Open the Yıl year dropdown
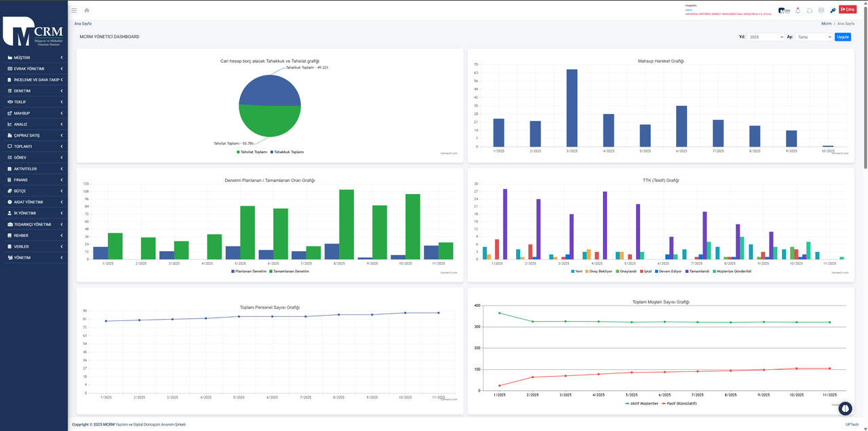 coord(766,37)
